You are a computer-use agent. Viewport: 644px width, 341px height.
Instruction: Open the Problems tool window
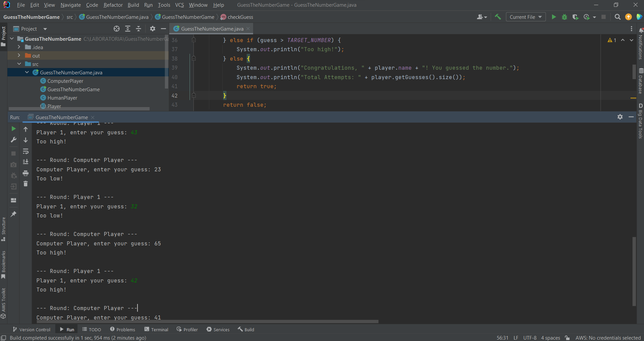[x=122, y=330]
